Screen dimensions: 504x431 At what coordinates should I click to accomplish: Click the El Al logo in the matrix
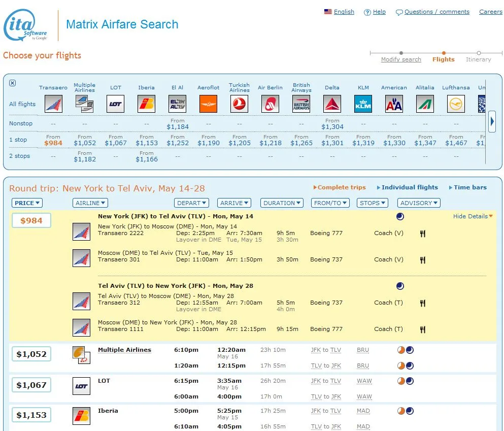pos(178,104)
